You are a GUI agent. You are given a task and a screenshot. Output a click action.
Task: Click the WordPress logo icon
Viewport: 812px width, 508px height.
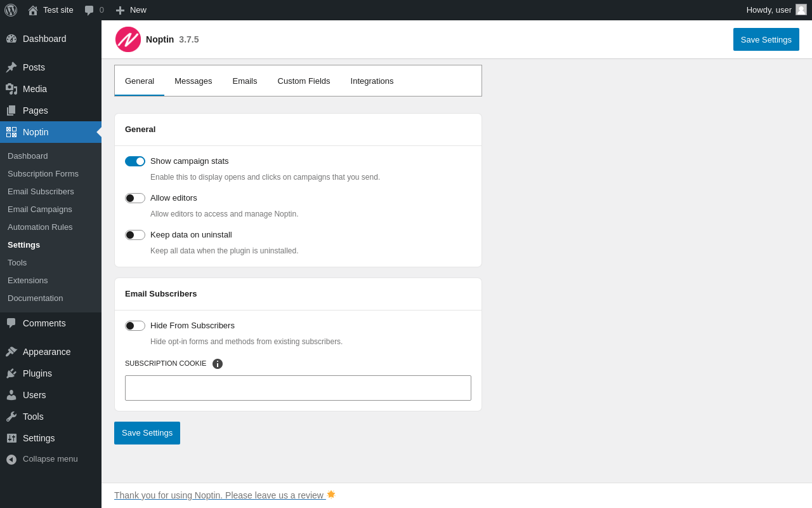[x=11, y=10]
